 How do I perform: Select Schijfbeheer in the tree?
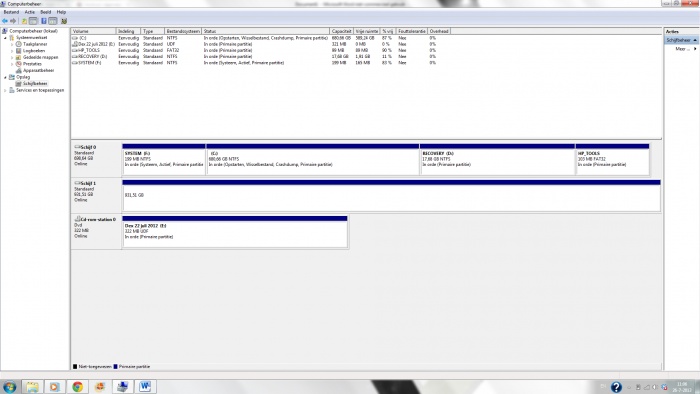click(35, 84)
